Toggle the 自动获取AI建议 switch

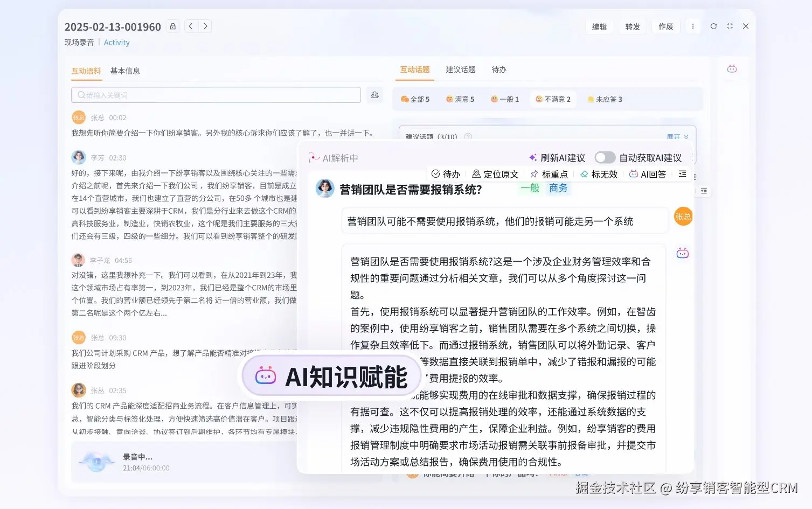[605, 158]
